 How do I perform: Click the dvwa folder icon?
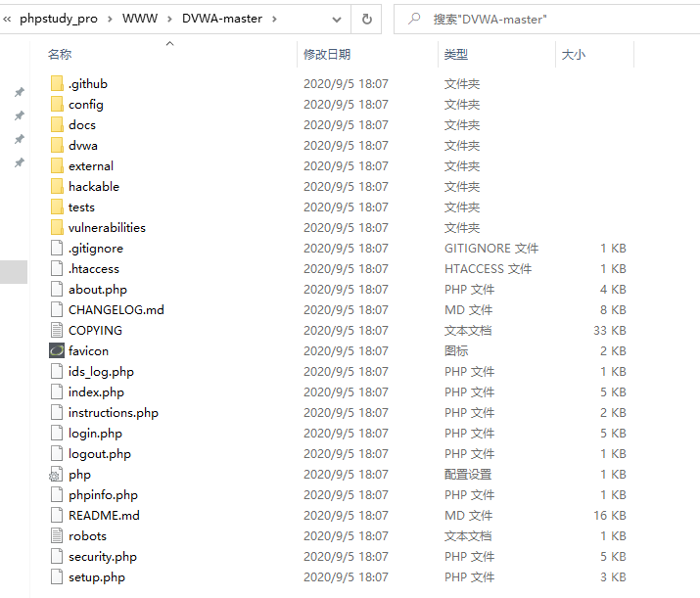pos(57,145)
